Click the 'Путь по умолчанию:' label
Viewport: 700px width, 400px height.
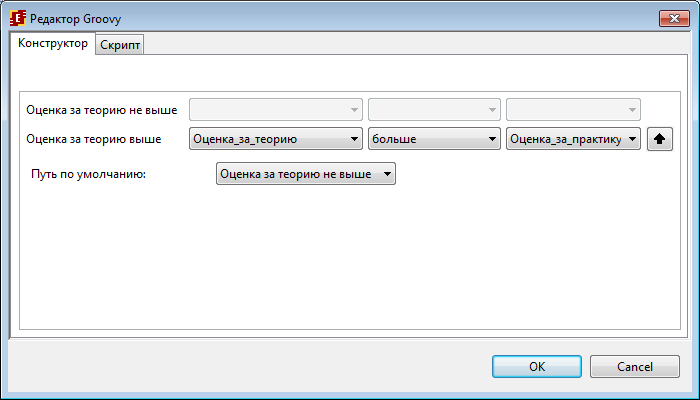pos(89,174)
